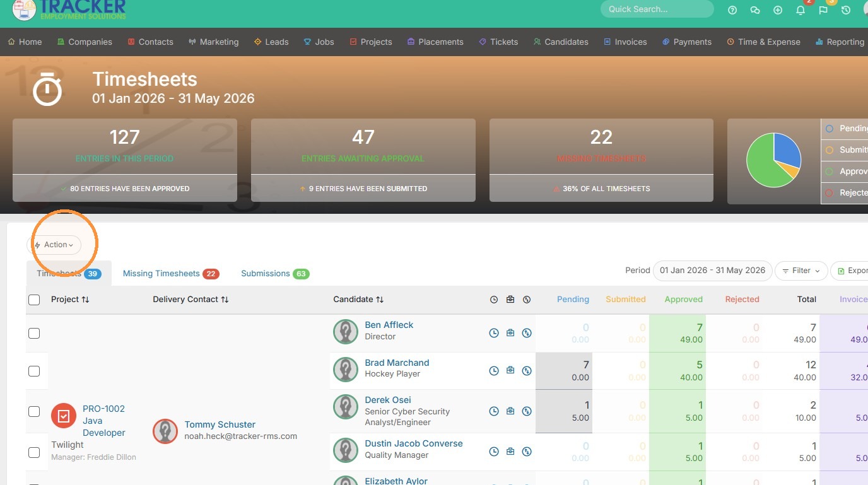Open the Candidates menu item
Viewport: 868px width, 485px height.
pyautogui.click(x=561, y=42)
